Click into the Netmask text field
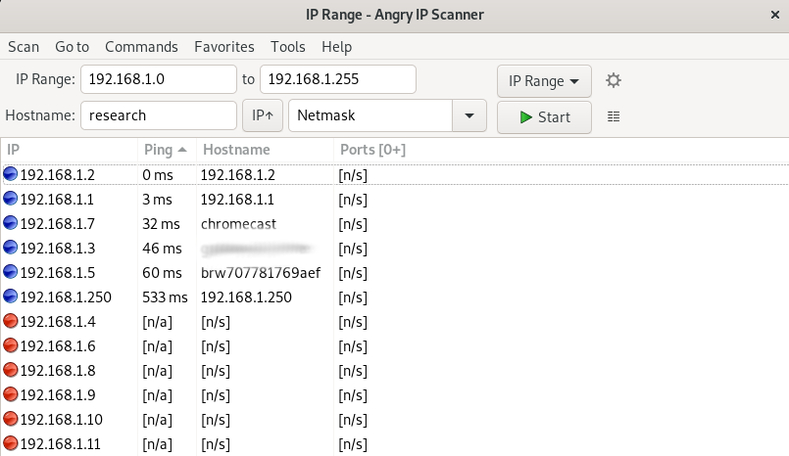The height and width of the screenshot is (456, 789). (x=370, y=116)
